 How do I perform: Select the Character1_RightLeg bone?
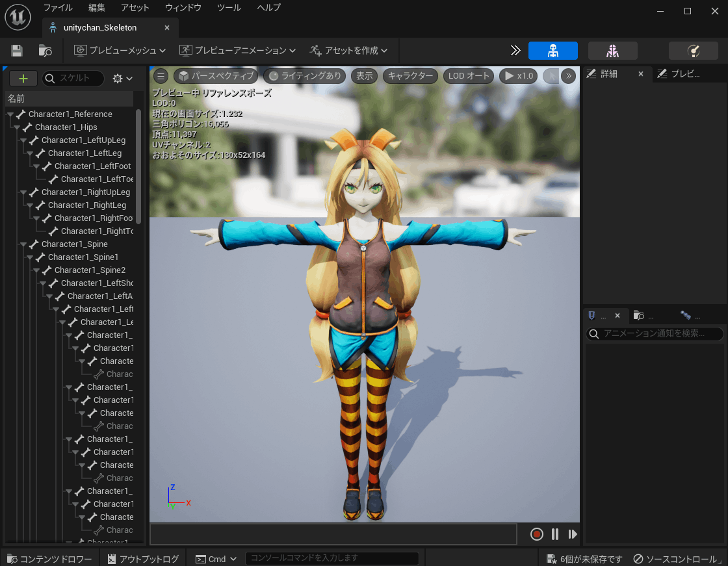87,205
